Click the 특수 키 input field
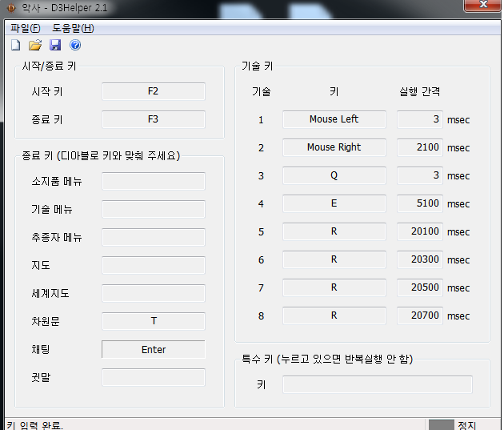Image resolution: width=504 pixels, height=430 pixels. (377, 384)
